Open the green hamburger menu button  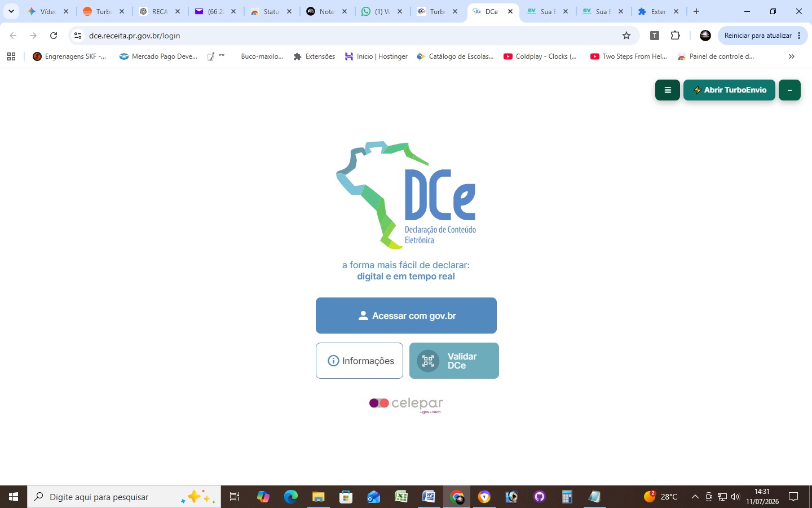point(667,90)
